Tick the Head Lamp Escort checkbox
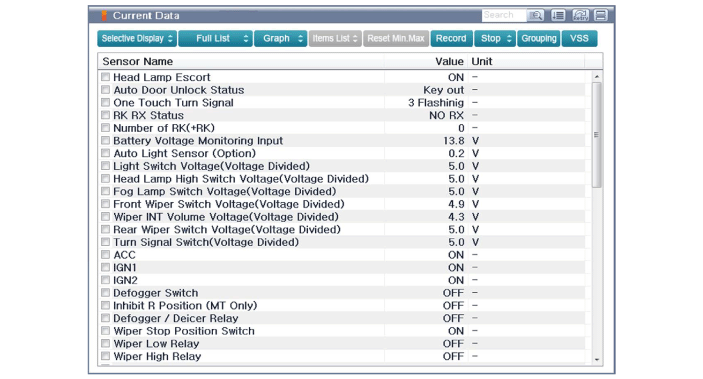 coord(105,77)
